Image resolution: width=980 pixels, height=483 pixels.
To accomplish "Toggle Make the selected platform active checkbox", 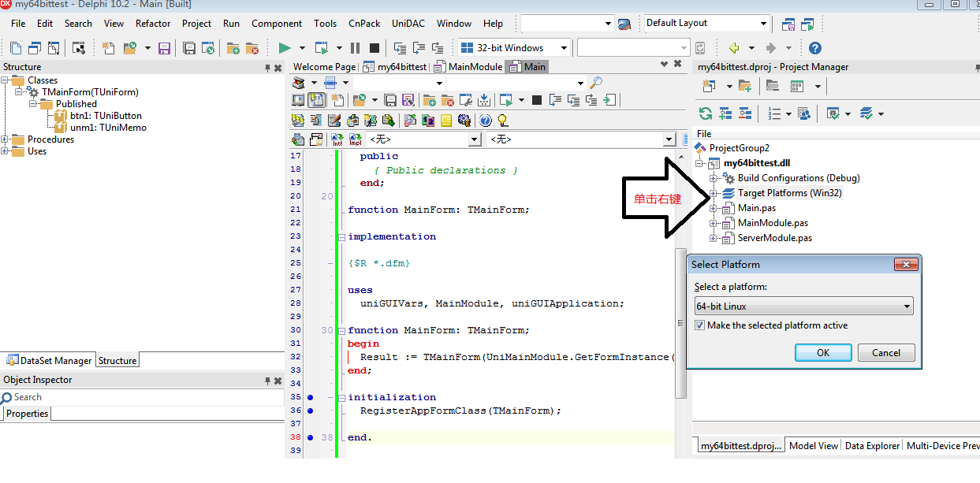I will click(700, 325).
